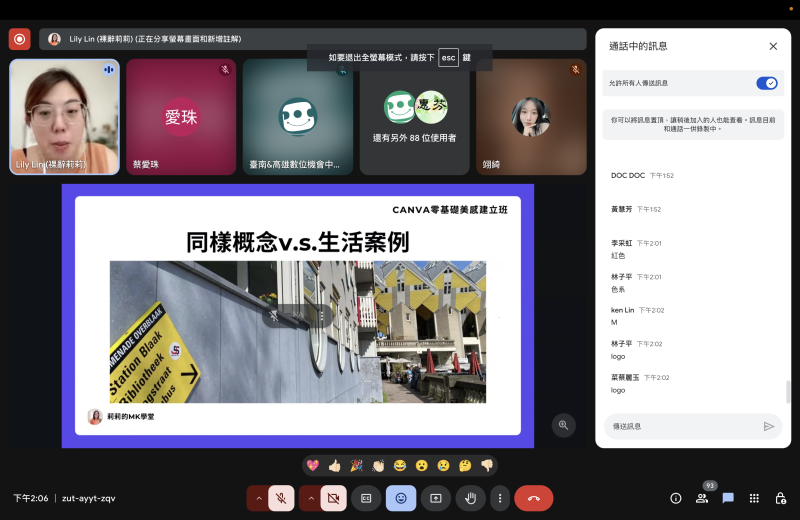Click the zoom magnifier on presentation
Image resolution: width=800 pixels, height=520 pixels.
click(x=563, y=425)
